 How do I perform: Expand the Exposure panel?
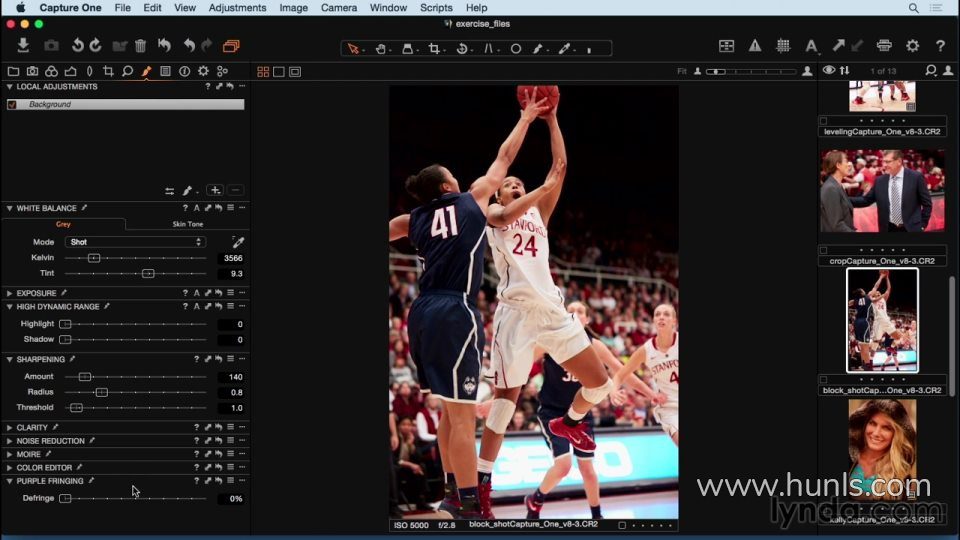[10, 293]
